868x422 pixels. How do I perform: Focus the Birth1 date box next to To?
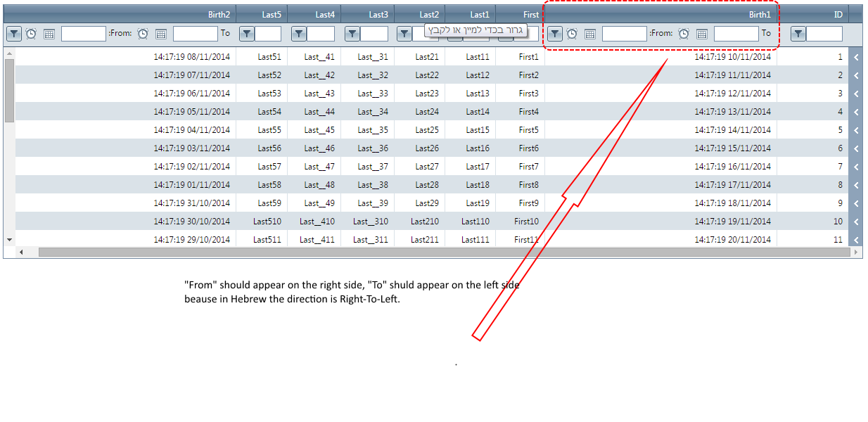(x=736, y=33)
